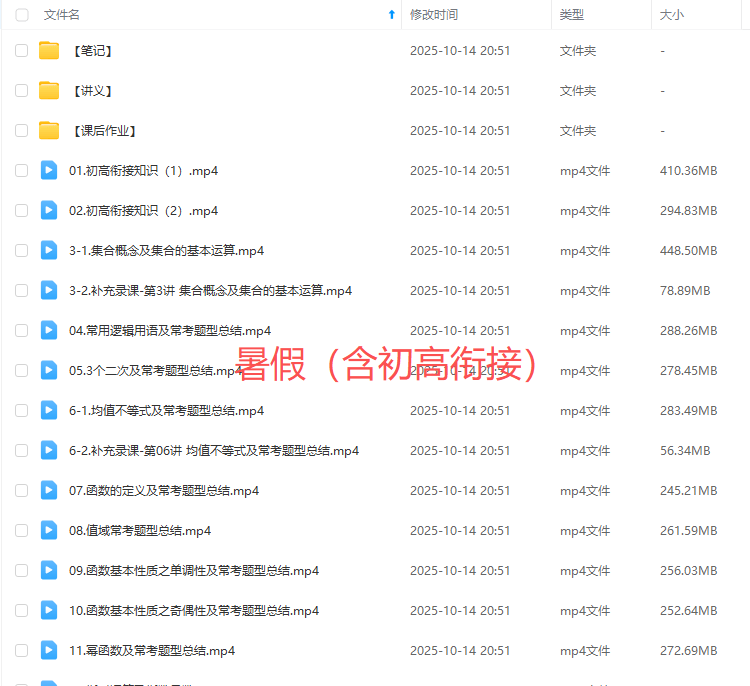Click video icon for 08.值域常考题型总结.mp4
Viewport: 750px width, 686px height.
49,530
